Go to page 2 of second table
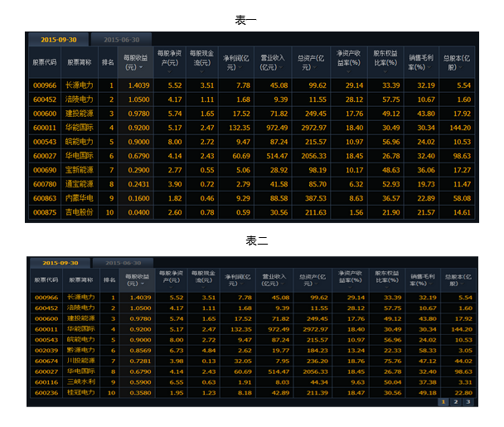 click(455, 401)
